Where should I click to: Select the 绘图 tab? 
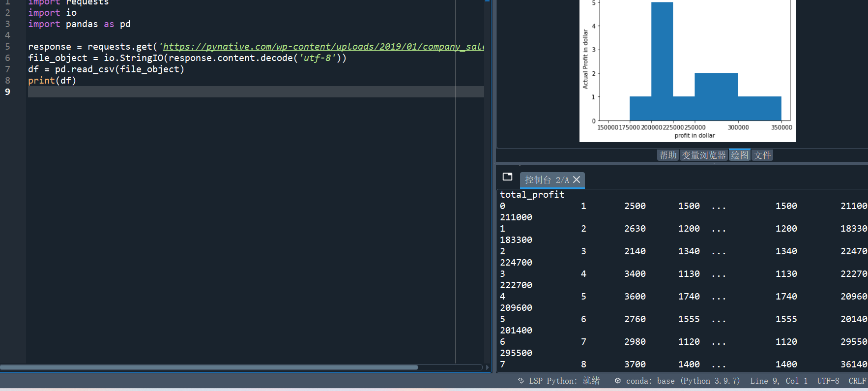coord(739,155)
